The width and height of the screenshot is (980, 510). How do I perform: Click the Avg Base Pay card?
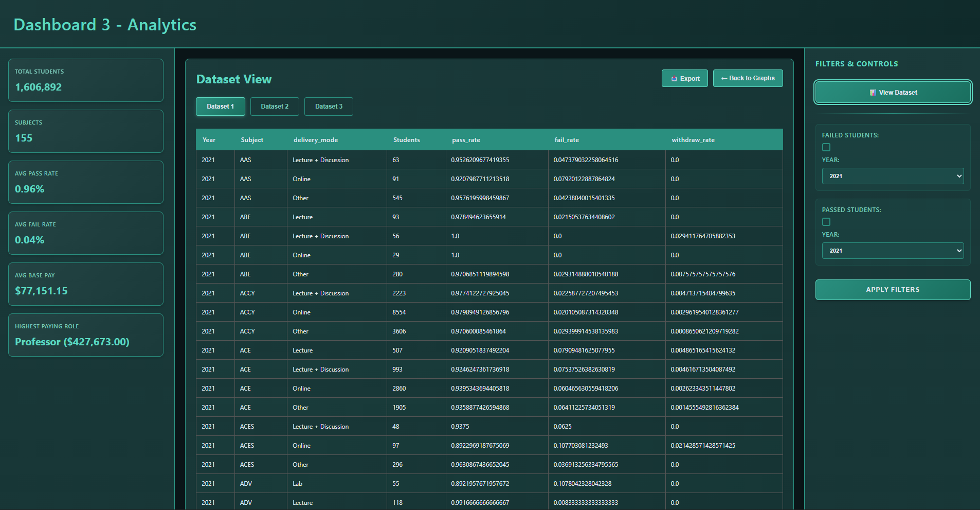pos(86,284)
